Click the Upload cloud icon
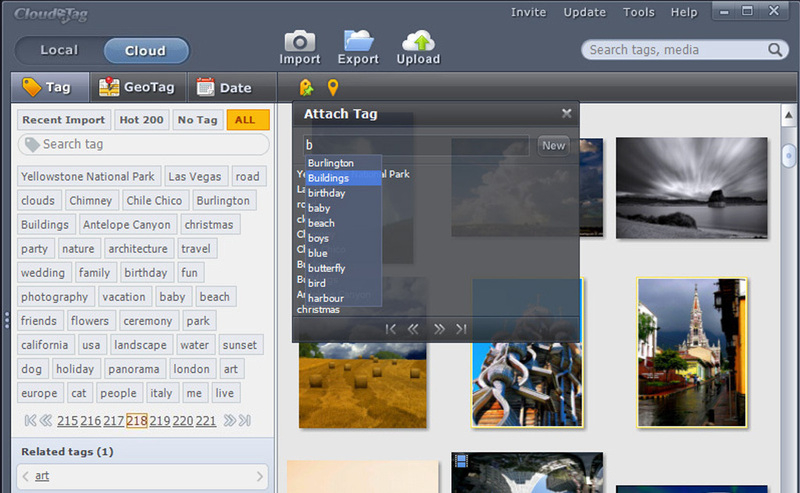The width and height of the screenshot is (800, 493). [x=418, y=41]
